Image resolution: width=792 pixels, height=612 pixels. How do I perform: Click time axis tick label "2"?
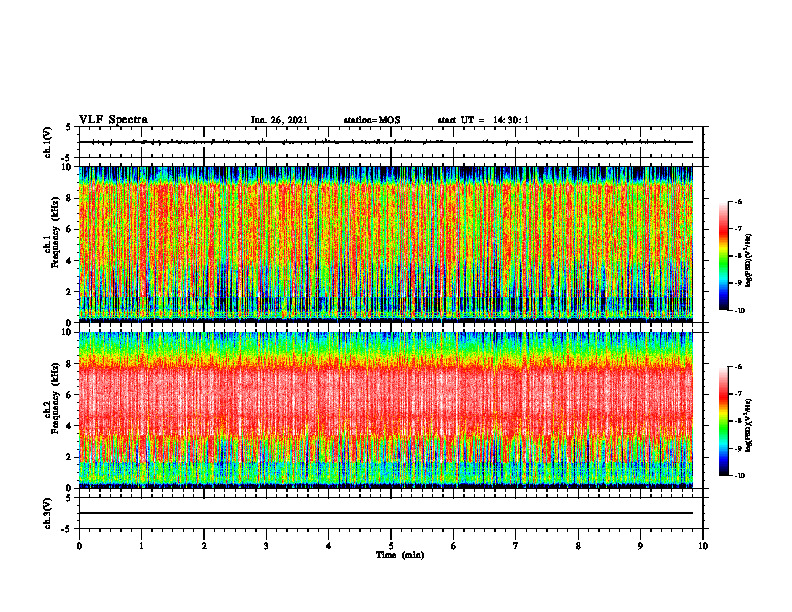click(204, 546)
